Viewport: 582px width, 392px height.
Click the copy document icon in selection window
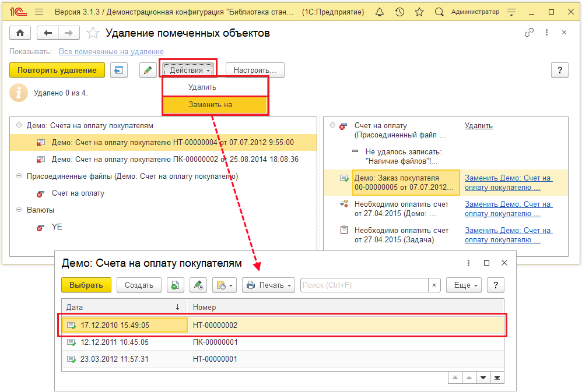pos(175,285)
